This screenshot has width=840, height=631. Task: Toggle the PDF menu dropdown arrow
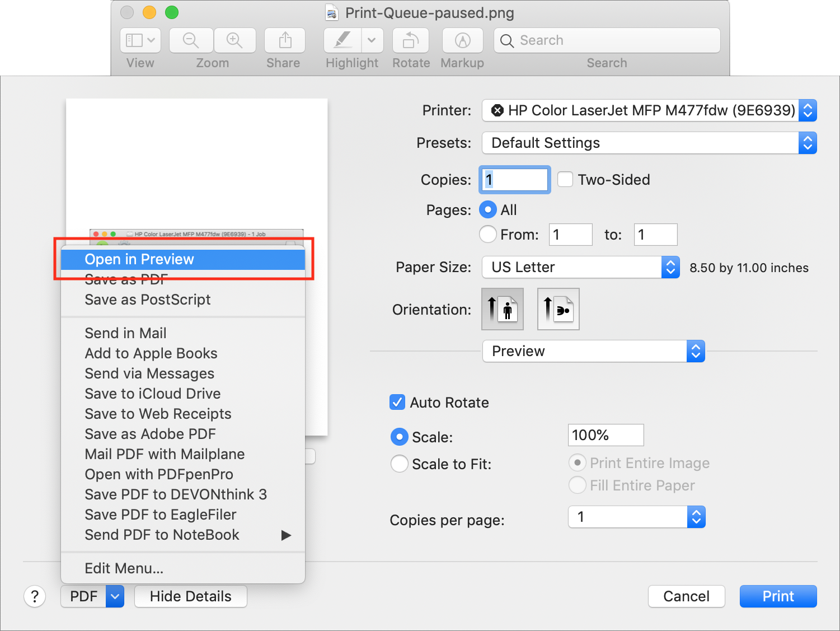115,596
